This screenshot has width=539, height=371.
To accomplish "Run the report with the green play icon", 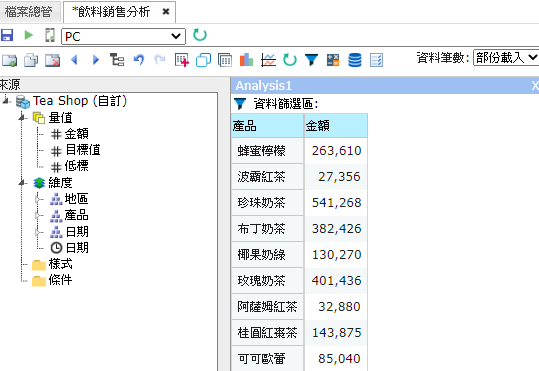I will point(29,35).
